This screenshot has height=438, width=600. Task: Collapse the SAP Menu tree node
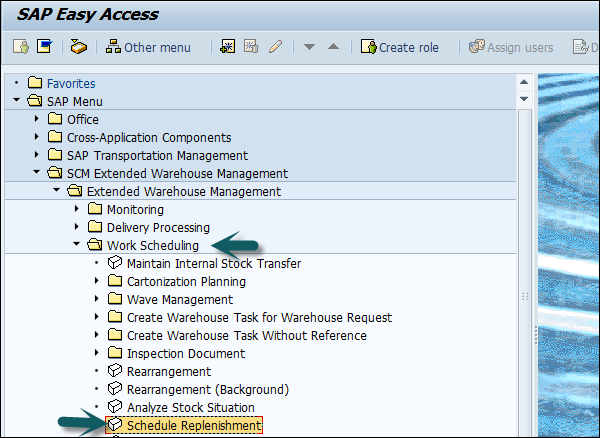(17, 101)
